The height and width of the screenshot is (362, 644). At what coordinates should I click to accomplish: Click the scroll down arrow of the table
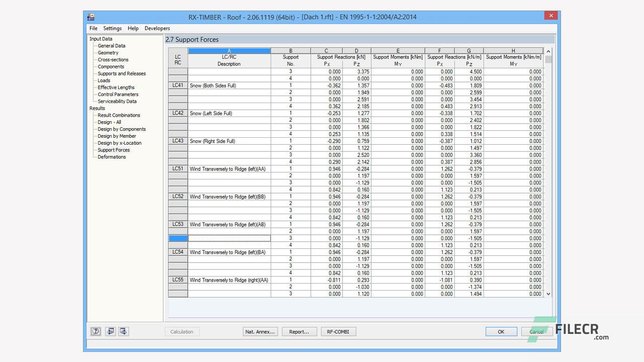click(x=548, y=294)
